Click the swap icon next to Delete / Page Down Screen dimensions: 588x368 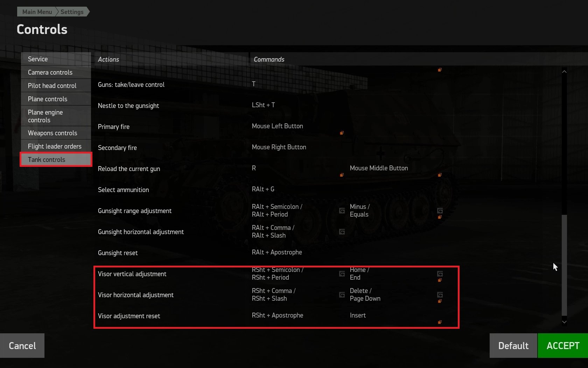pyautogui.click(x=440, y=295)
